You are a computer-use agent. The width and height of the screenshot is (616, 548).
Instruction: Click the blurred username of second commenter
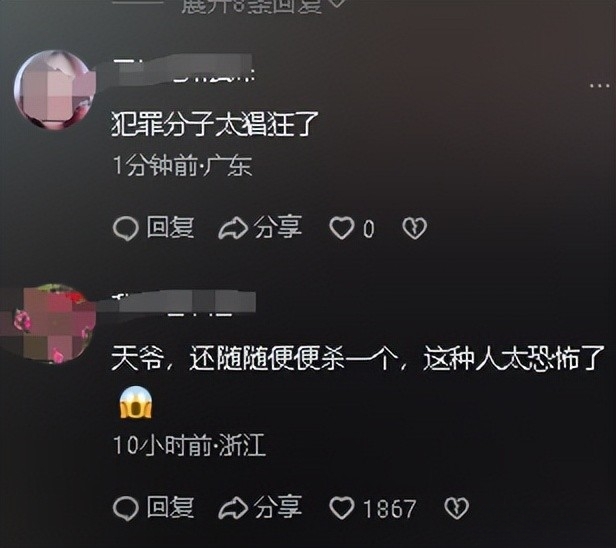[x=184, y=303]
